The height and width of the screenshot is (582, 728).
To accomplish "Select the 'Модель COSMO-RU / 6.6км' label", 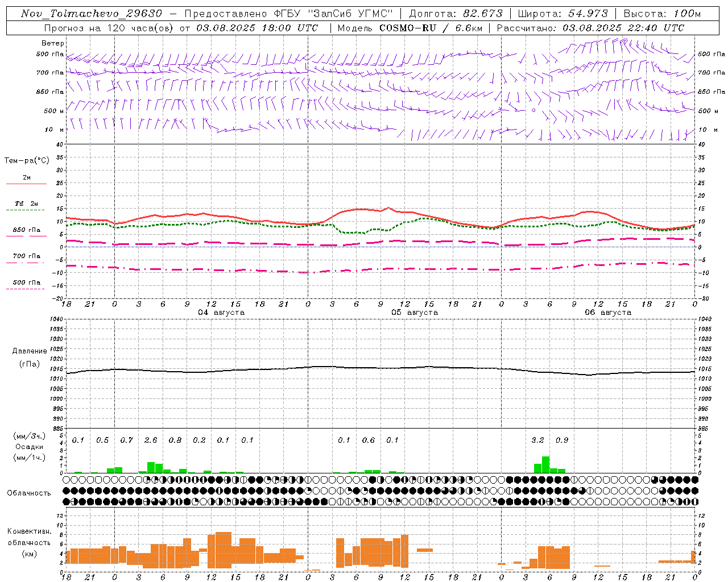I will tap(409, 28).
